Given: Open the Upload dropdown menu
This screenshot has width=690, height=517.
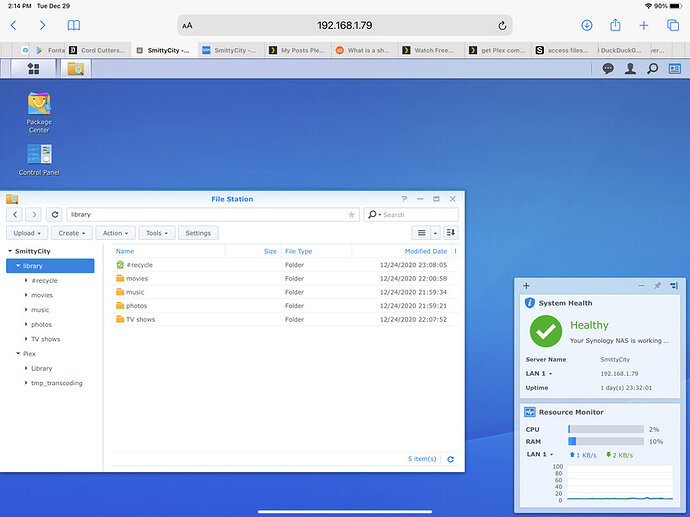Looking at the screenshot, I should [27, 233].
